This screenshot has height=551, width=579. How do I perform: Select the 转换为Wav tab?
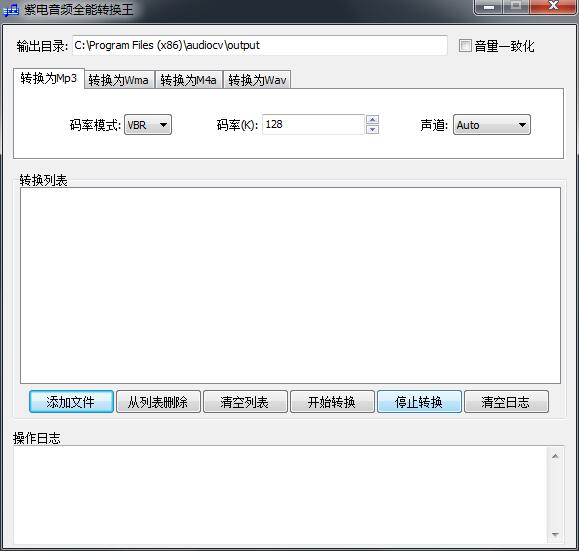point(257,80)
